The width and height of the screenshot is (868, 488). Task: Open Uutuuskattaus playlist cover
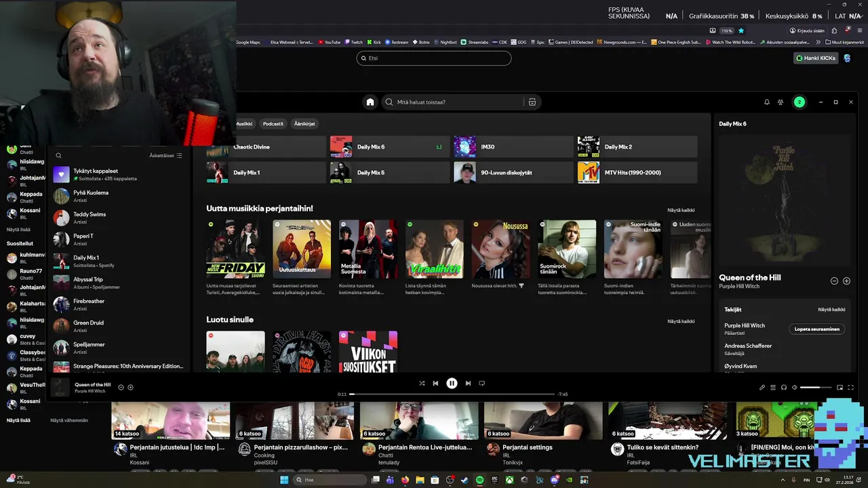tap(302, 249)
